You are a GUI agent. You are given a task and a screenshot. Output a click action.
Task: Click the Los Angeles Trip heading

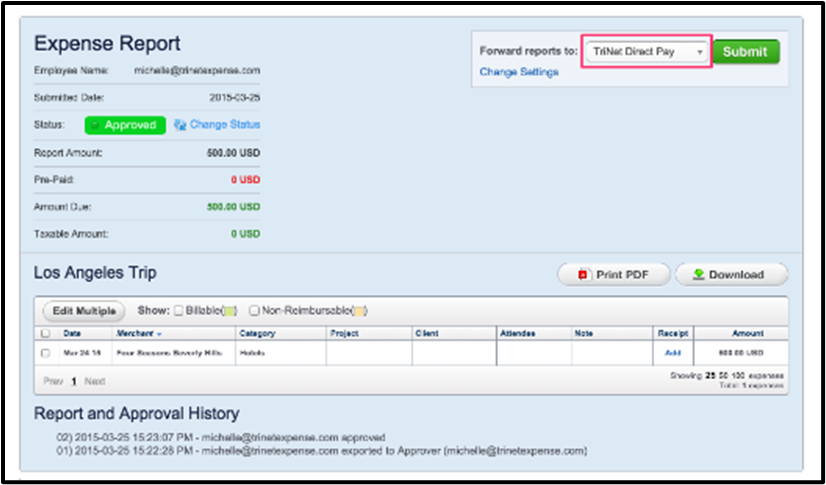pos(95,273)
